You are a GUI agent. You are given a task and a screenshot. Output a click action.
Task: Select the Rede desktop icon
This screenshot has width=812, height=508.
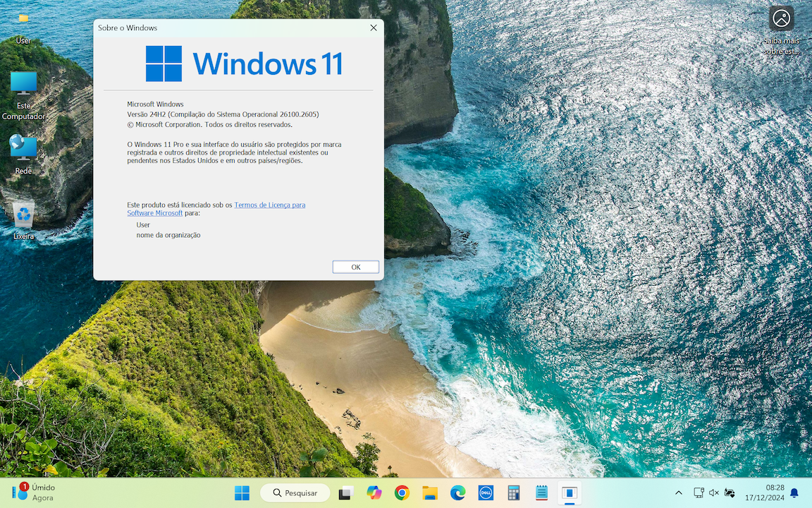coord(23,154)
